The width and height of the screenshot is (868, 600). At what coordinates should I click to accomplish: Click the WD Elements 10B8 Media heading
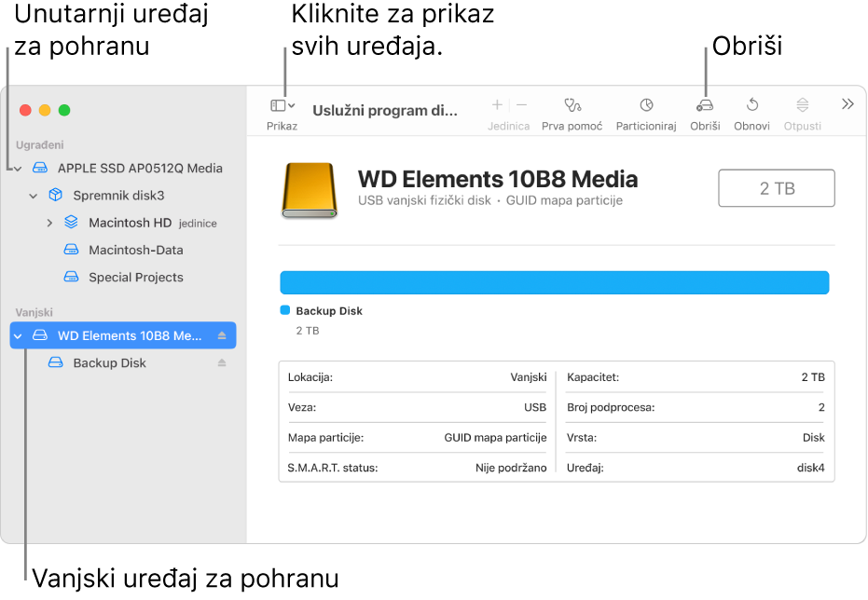point(498,179)
